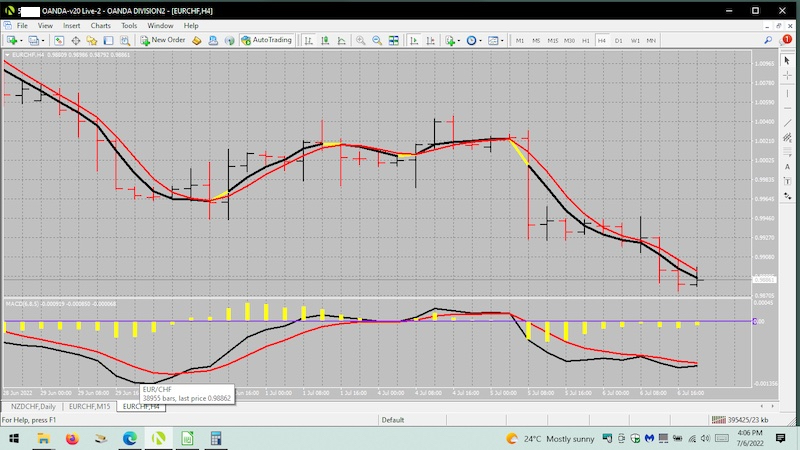The height and width of the screenshot is (450, 800).
Task: Click the search magnifier icon
Action: tap(768, 40)
